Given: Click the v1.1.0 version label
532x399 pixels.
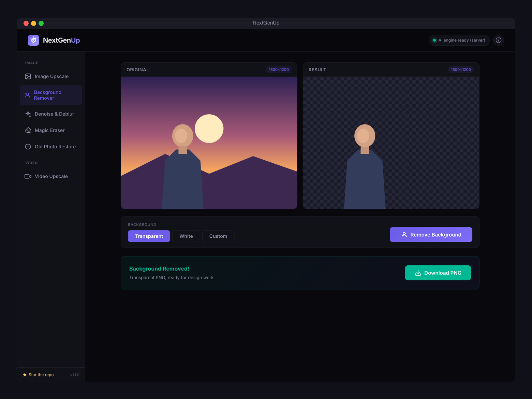Looking at the screenshot, I should [x=75, y=375].
